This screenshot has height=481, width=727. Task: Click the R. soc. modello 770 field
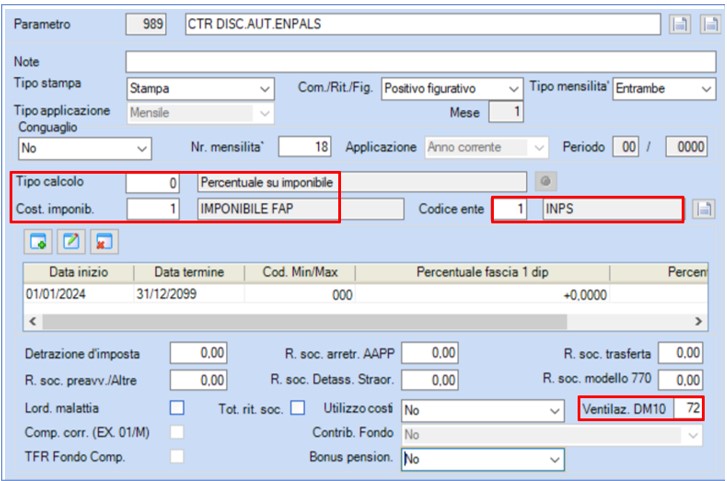(681, 380)
